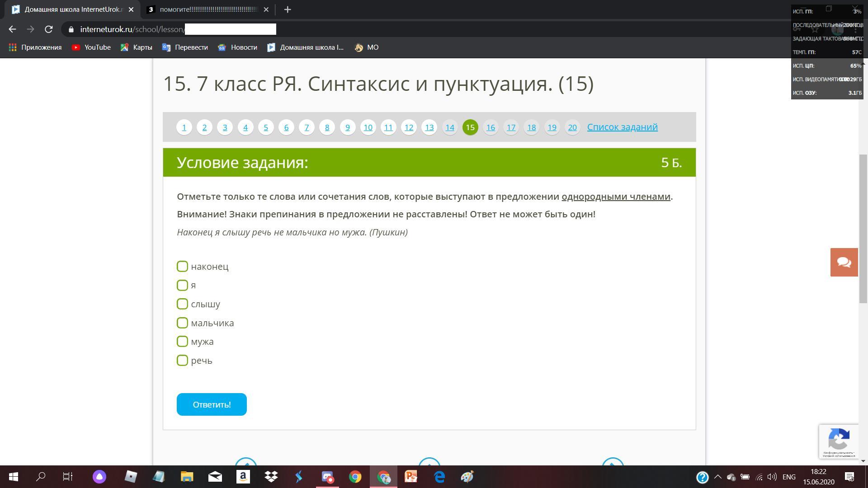
Task: Mark the 'речь' checkbox
Action: [182, 361]
